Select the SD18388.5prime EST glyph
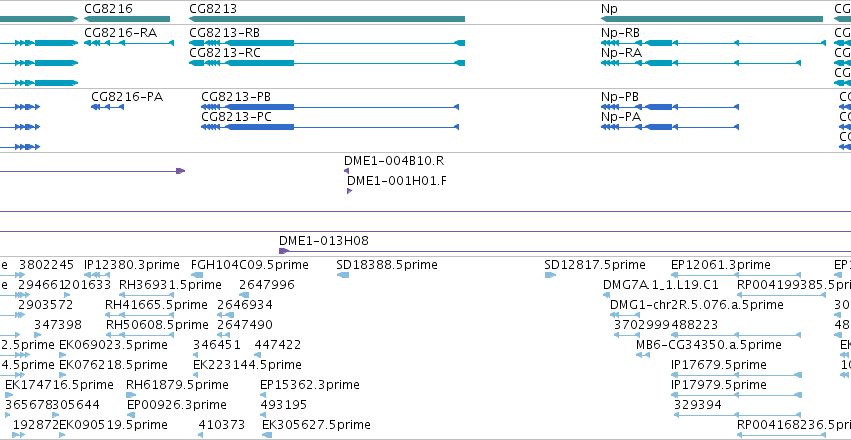 point(343,275)
